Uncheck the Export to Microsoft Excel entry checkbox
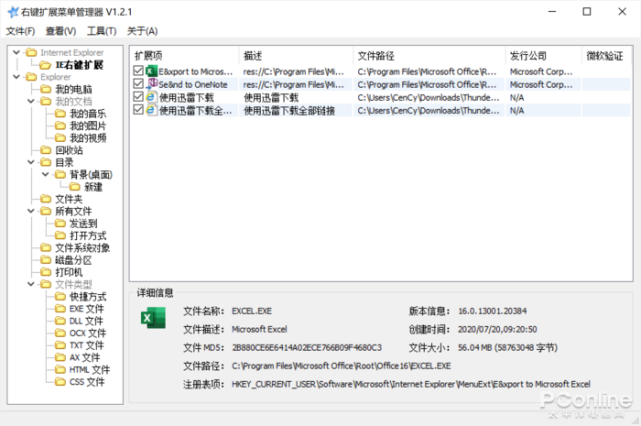Screen dimensions: 641x426 tap(138, 71)
